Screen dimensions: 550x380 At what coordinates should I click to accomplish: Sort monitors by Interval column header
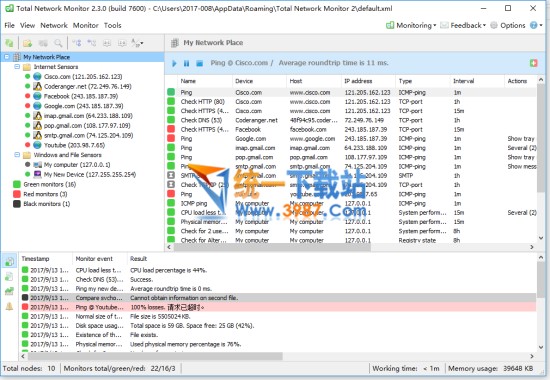point(477,81)
